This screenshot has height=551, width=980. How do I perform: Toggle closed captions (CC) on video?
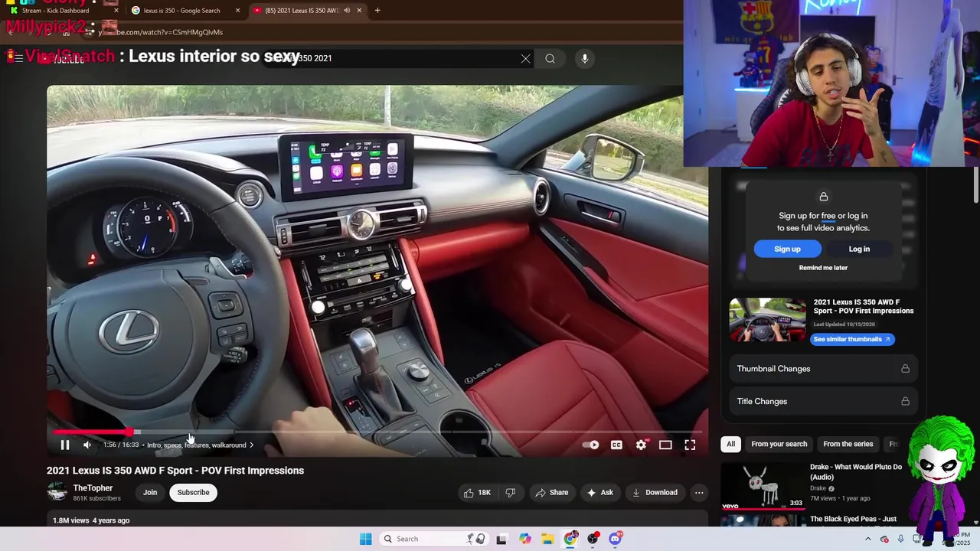tap(616, 445)
